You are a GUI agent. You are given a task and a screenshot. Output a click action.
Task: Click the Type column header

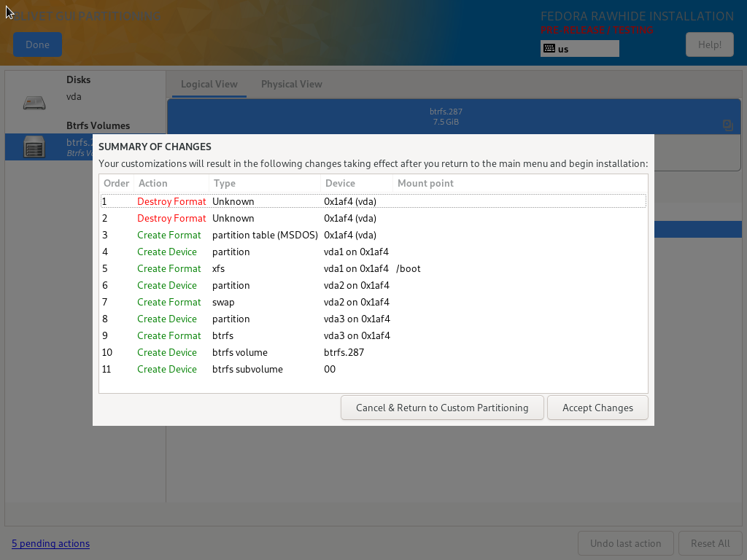coord(264,183)
